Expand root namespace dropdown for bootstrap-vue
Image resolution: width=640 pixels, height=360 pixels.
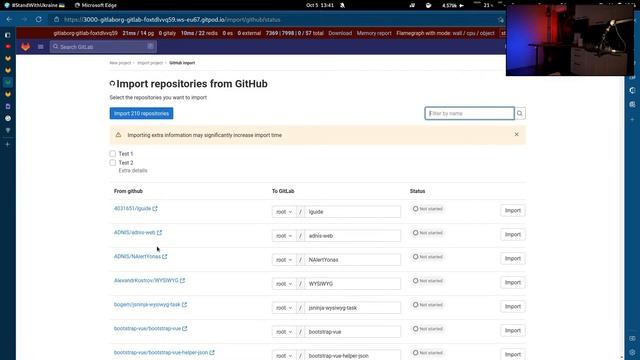click(x=284, y=332)
